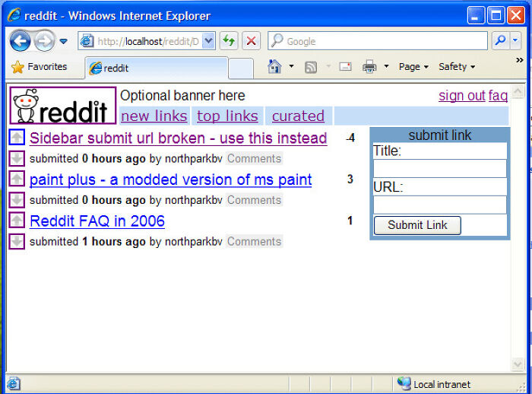
Task: Open the recent pages dropdown arrow
Action: (x=63, y=41)
